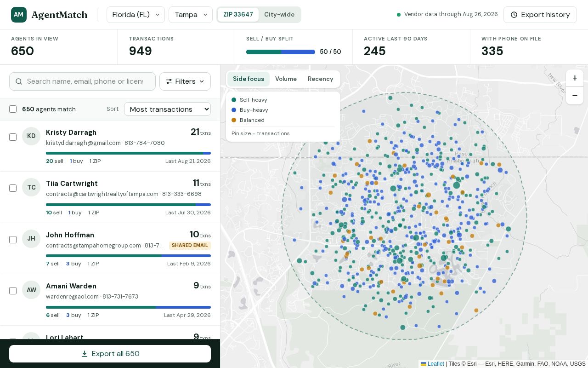Click the KD avatar for Kristy Darragh
Screen dimensions: 588x368
pyautogui.click(x=31, y=136)
